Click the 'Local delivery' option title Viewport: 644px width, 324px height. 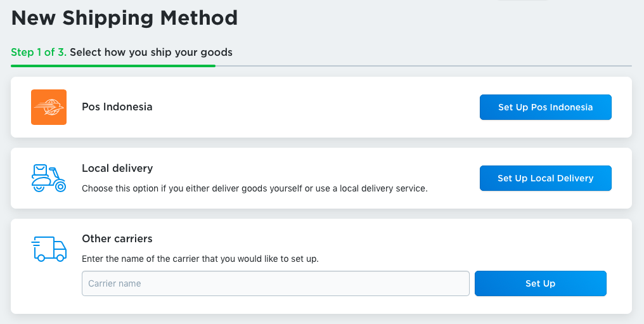click(117, 169)
